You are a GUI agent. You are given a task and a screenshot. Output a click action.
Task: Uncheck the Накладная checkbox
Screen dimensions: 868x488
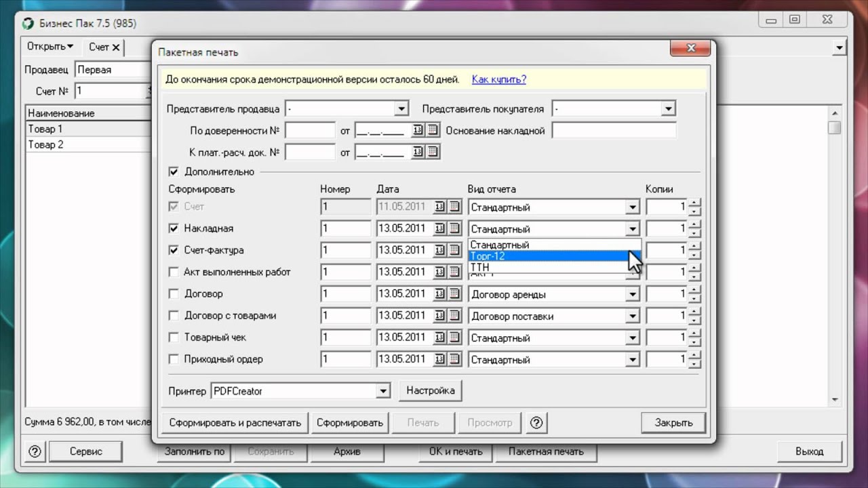point(173,228)
